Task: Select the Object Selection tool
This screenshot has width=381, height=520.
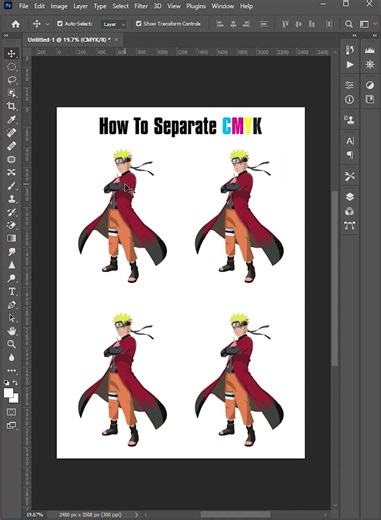Action: tap(11, 93)
